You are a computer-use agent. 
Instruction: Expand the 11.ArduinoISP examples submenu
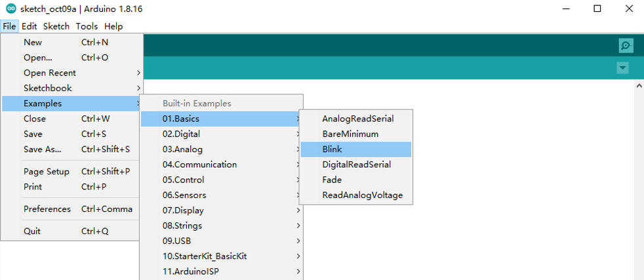click(222, 271)
